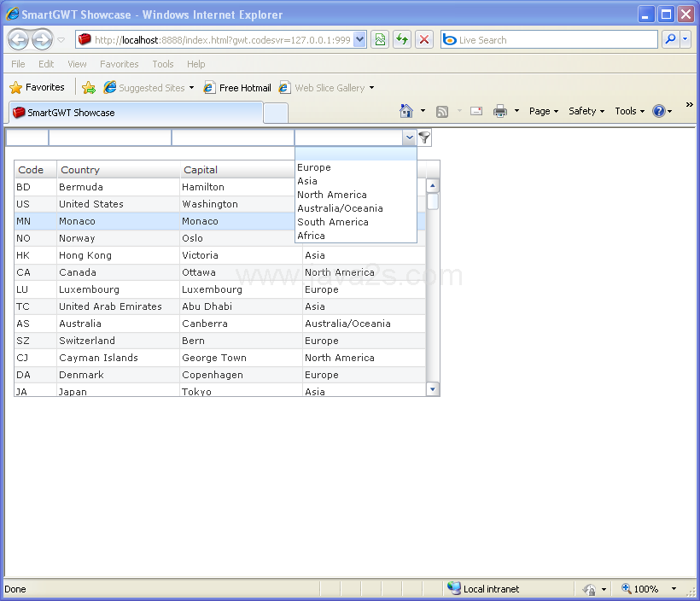700x601 pixels.
Task: Click the Live Search input box
Action: coord(549,40)
